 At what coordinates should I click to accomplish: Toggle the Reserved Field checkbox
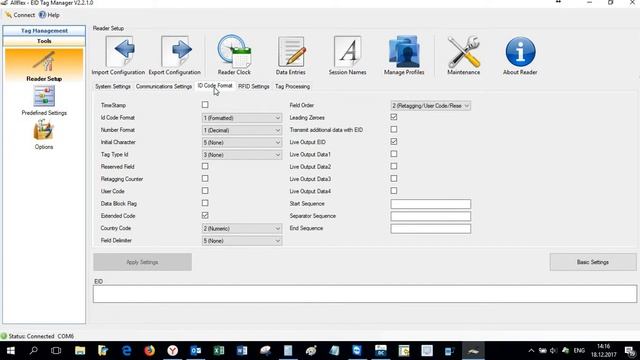point(205,166)
